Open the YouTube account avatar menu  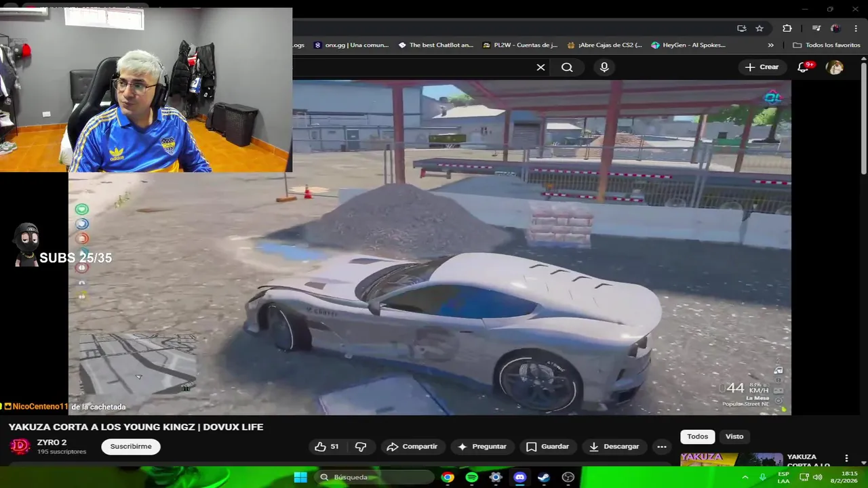835,67
